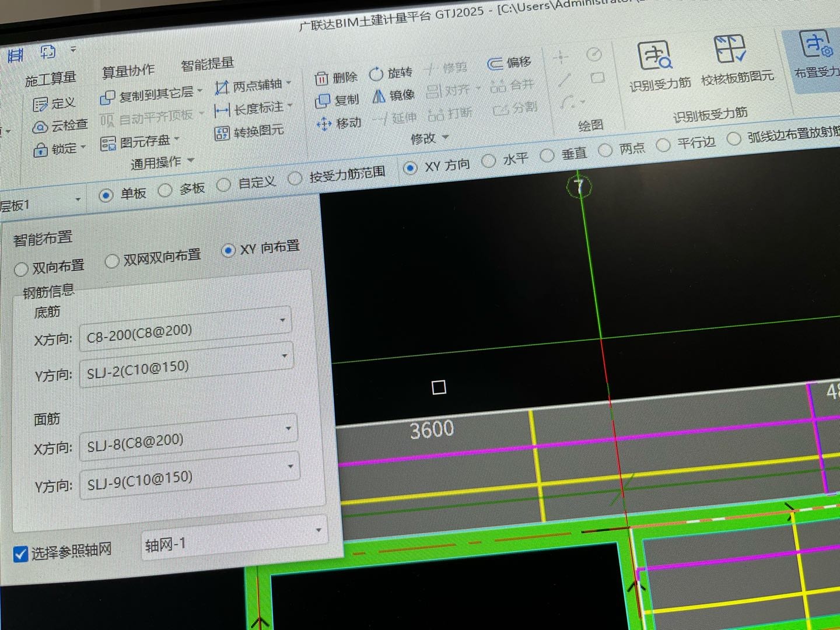Viewport: 840px width, 630px height.
Task: Click the 打断 break tool
Action: [x=449, y=114]
